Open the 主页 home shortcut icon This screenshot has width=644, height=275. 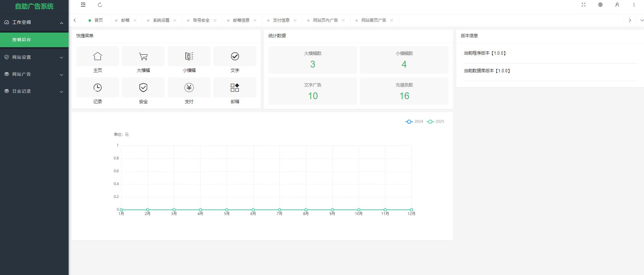click(x=97, y=56)
